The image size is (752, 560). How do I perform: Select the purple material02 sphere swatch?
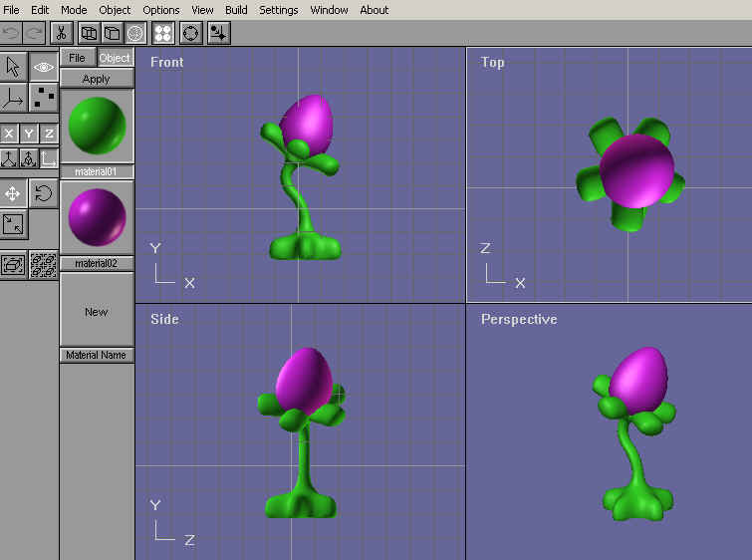pyautogui.click(x=97, y=217)
